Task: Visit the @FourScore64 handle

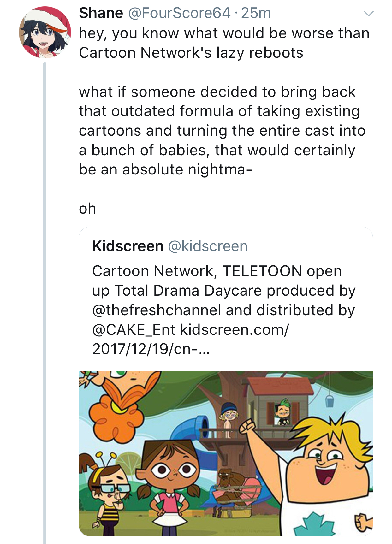Action: (x=179, y=13)
